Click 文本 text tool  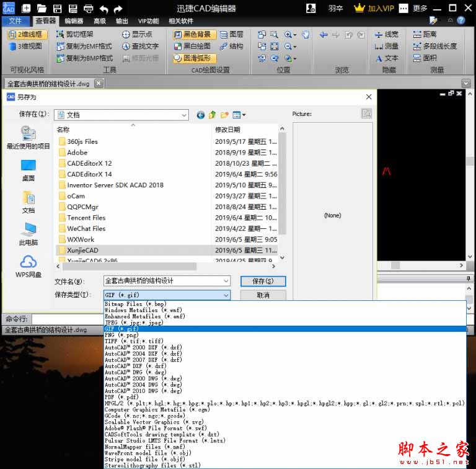click(x=387, y=58)
